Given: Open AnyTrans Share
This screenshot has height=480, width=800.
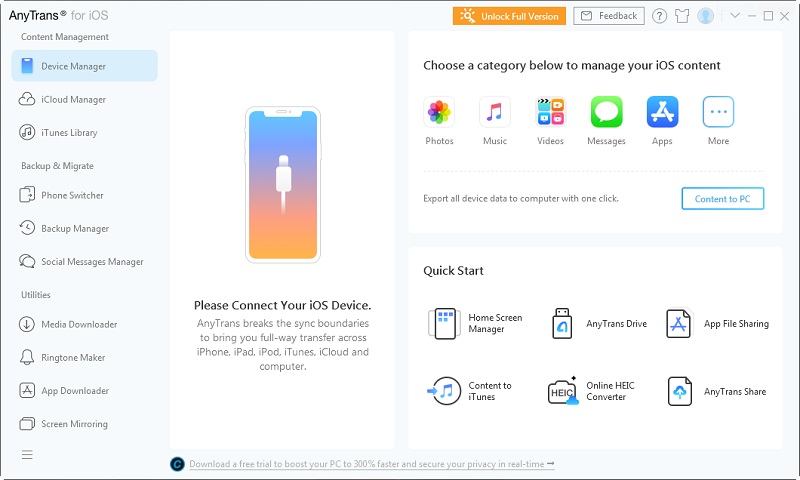Looking at the screenshot, I should [716, 391].
